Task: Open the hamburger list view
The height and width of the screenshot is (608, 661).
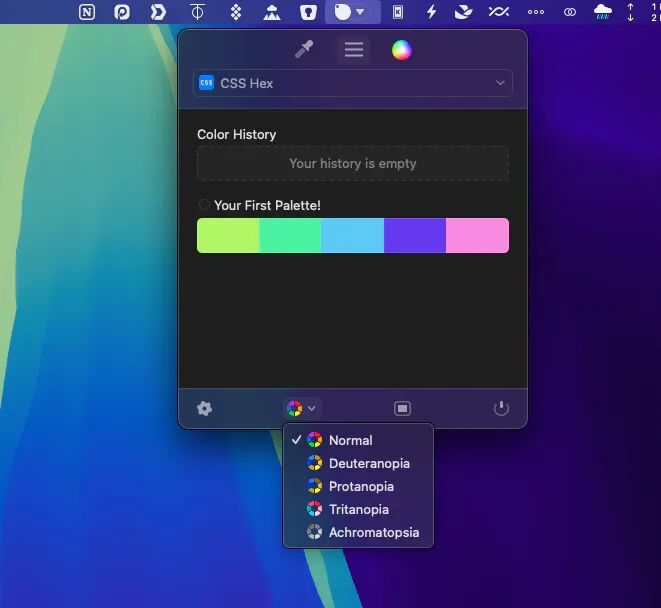Action: [x=353, y=50]
